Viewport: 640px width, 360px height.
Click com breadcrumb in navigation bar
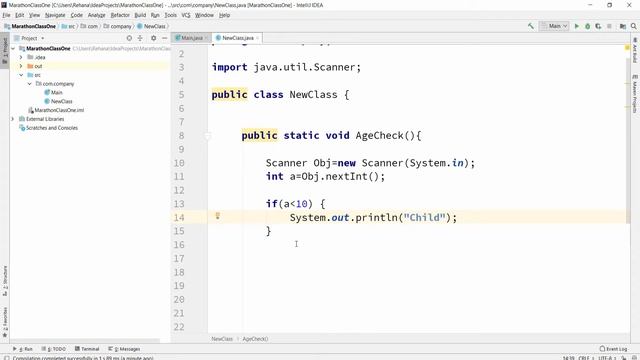tap(89, 26)
